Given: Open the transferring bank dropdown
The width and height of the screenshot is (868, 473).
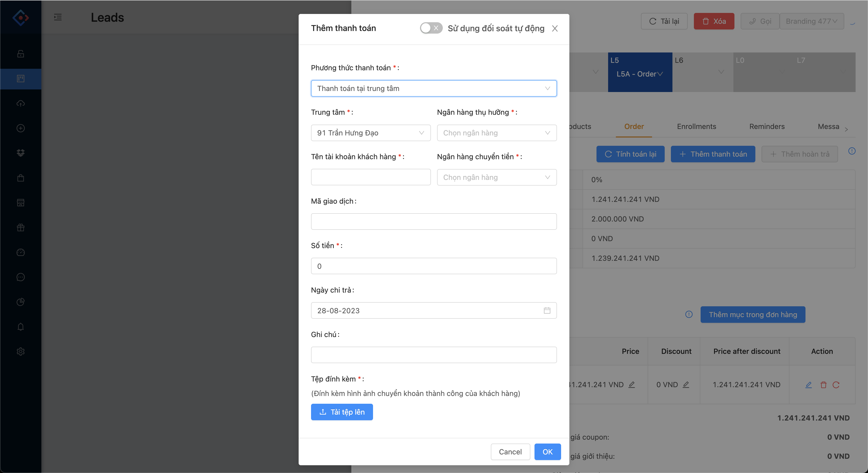Looking at the screenshot, I should click(496, 177).
